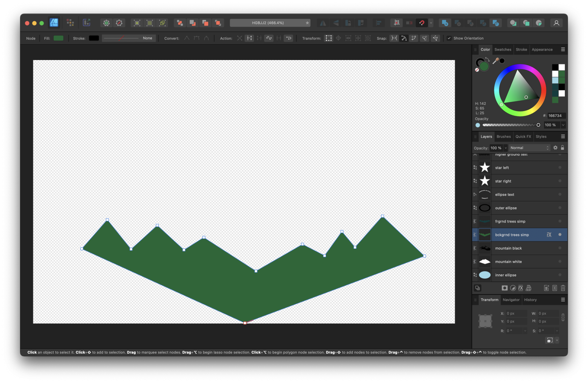The height and width of the screenshot is (383, 588).
Task: Toggle visibility of the mountain black layer
Action: (559, 248)
